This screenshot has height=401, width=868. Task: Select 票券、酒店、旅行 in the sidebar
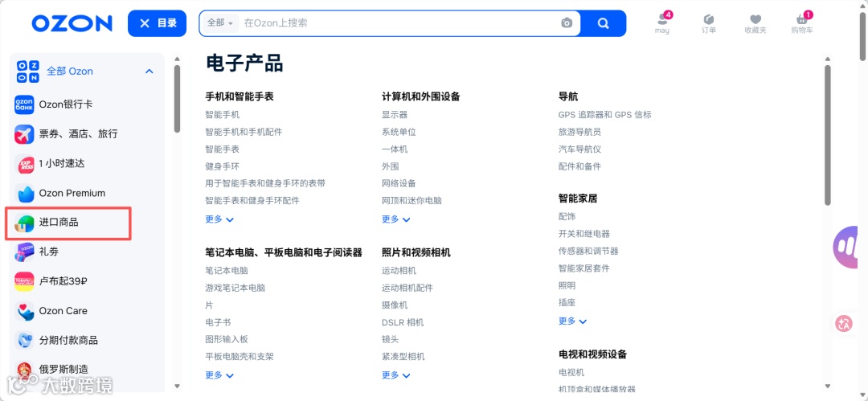pyautogui.click(x=78, y=134)
